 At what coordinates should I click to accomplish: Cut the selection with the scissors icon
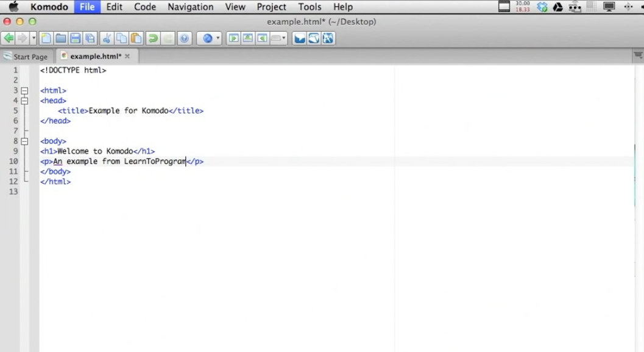(107, 38)
